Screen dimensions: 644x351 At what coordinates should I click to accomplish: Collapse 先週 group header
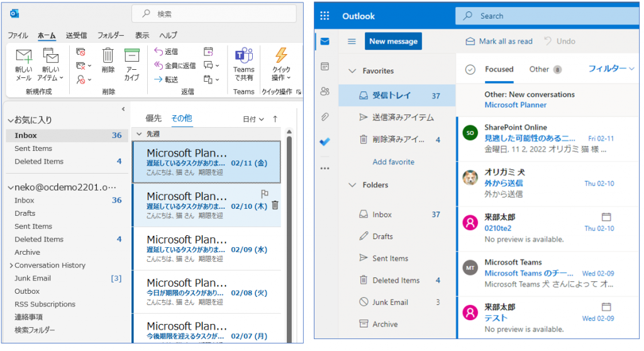139,134
